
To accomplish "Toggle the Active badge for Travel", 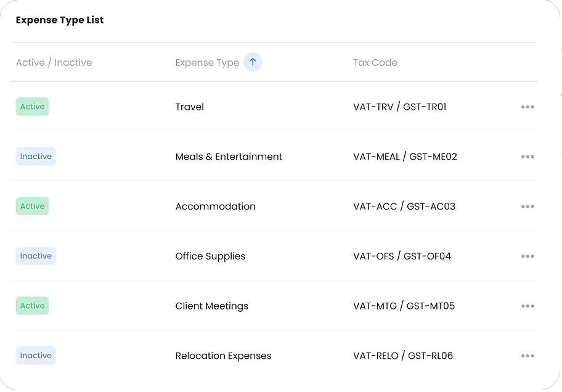I will click(32, 107).
